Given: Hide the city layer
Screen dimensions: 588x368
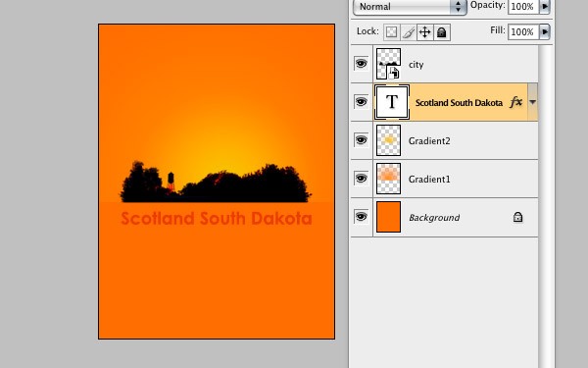Looking at the screenshot, I should click(361, 64).
